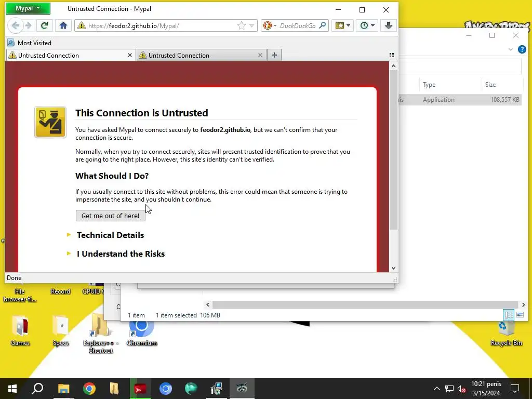Click the File Explorer horizontal scrollbar left arrow
Viewport: 532px width, 399px height.
[x=208, y=304]
